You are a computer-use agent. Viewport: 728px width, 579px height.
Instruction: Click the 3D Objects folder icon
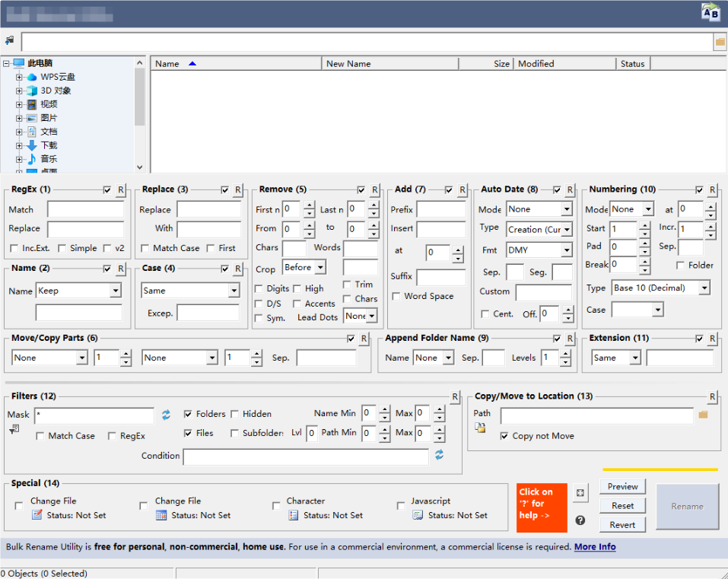pyautogui.click(x=32, y=91)
